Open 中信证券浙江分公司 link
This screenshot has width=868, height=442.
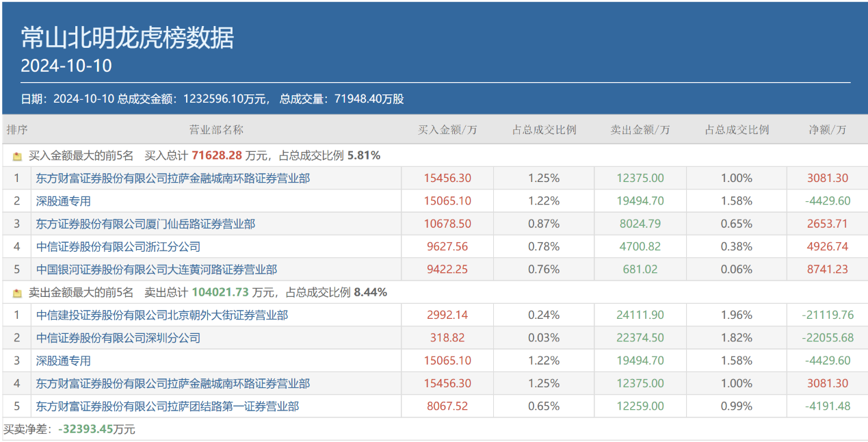click(x=118, y=246)
